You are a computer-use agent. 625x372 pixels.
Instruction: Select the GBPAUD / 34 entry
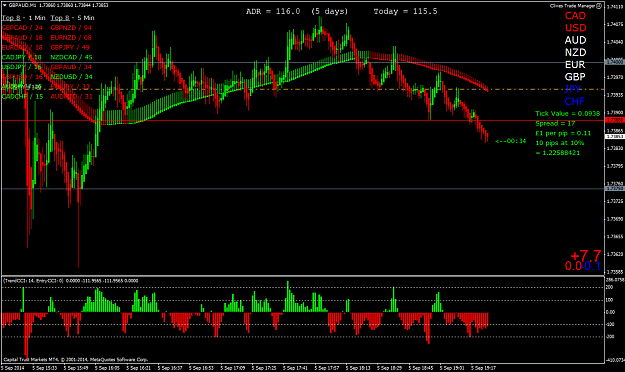(71, 67)
